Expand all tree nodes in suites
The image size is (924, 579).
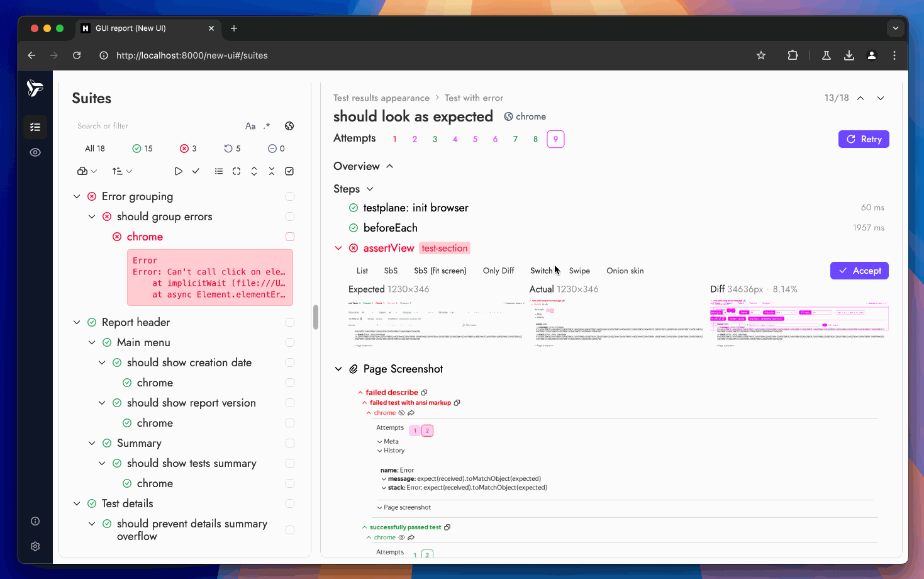pyautogui.click(x=254, y=171)
